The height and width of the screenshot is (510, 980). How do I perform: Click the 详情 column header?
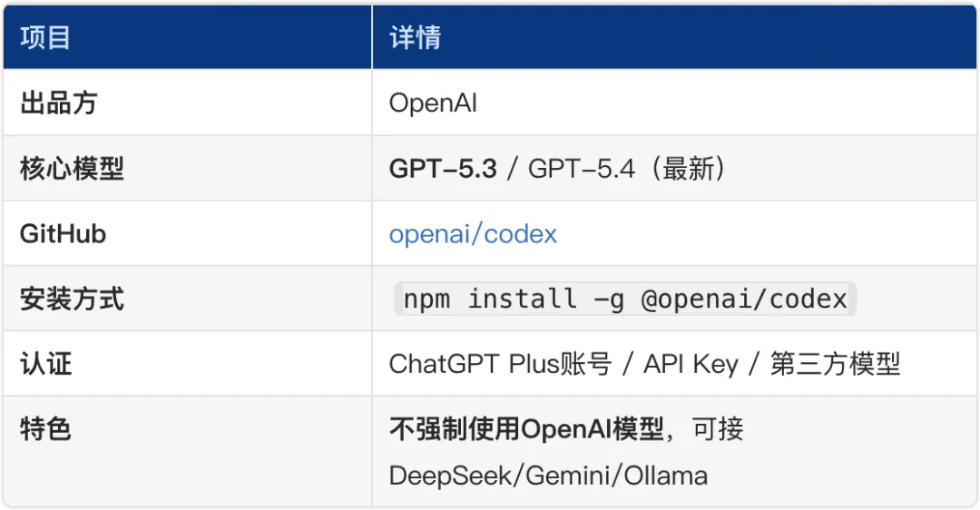(415, 37)
